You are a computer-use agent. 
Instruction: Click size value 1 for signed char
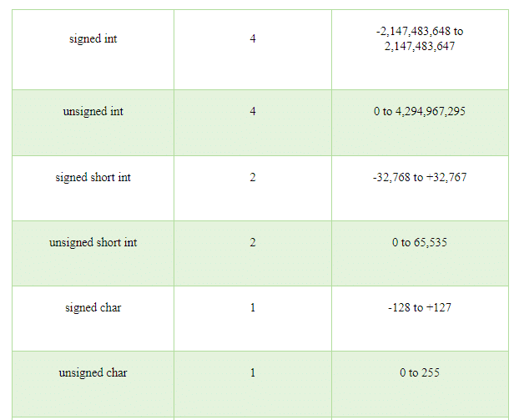click(x=253, y=308)
